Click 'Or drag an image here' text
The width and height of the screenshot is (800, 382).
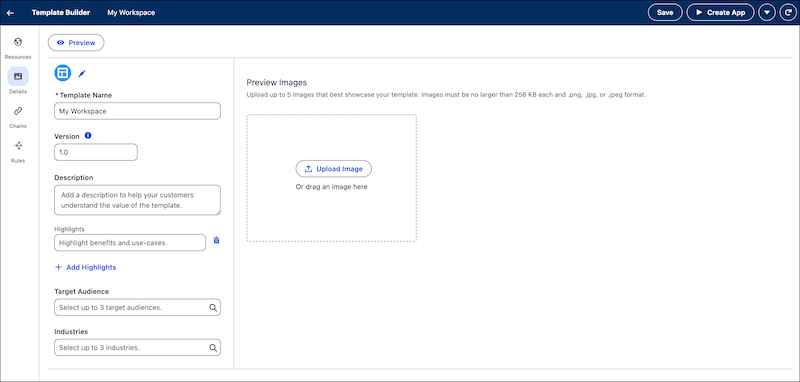tap(332, 187)
